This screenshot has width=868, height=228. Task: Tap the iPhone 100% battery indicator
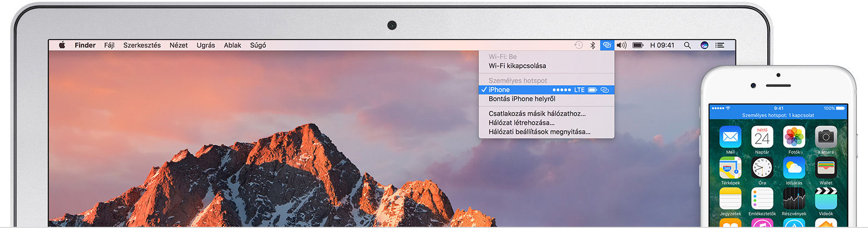coord(834,108)
